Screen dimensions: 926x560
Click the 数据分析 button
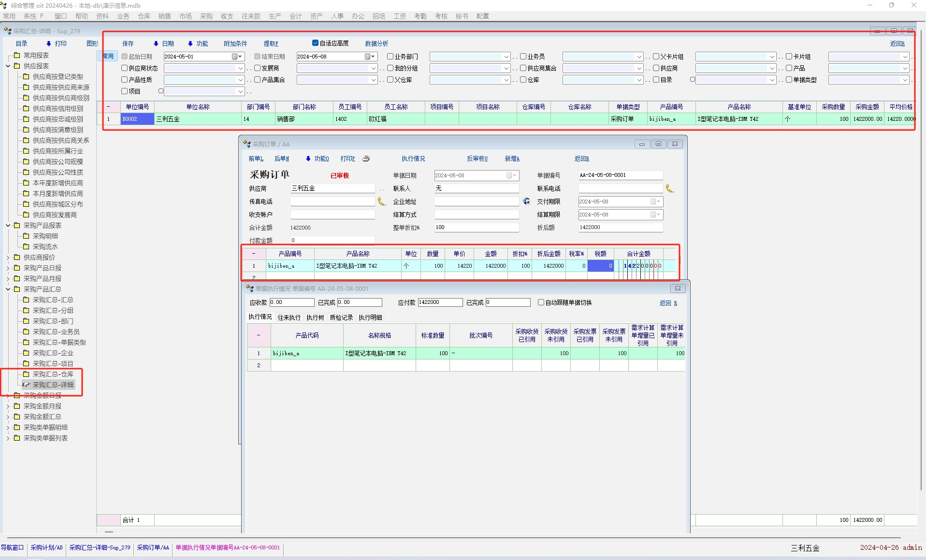(x=376, y=43)
